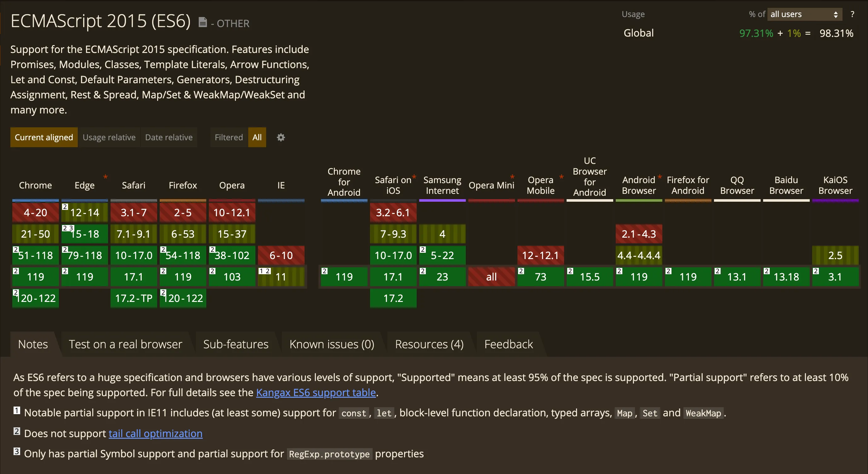
Task: Click the Opera Mini header
Action: [491, 185]
